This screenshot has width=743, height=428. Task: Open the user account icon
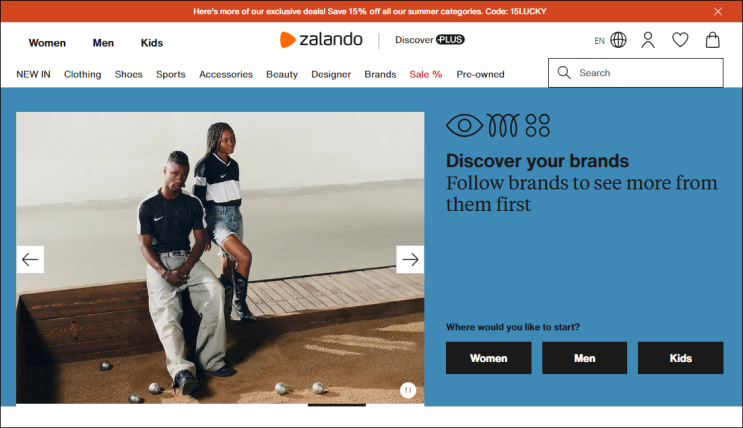click(x=648, y=40)
